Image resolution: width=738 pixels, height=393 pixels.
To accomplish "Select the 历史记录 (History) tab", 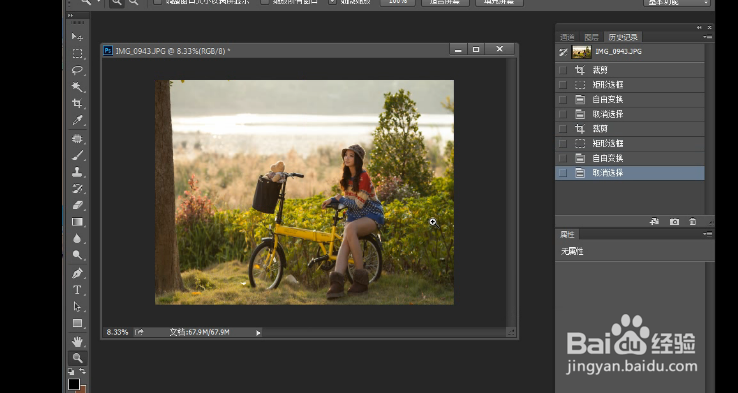I will tap(623, 37).
